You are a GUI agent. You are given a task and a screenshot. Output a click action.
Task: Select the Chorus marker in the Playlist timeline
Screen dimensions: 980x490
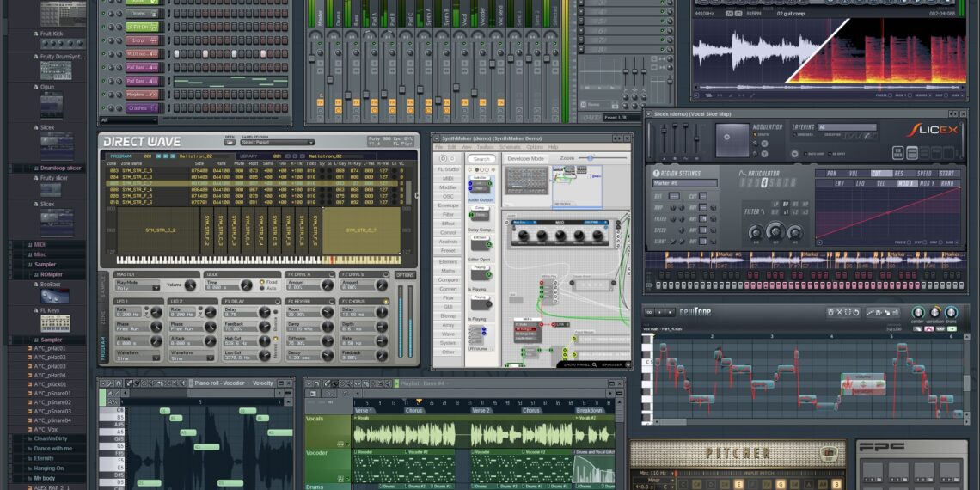click(415, 410)
